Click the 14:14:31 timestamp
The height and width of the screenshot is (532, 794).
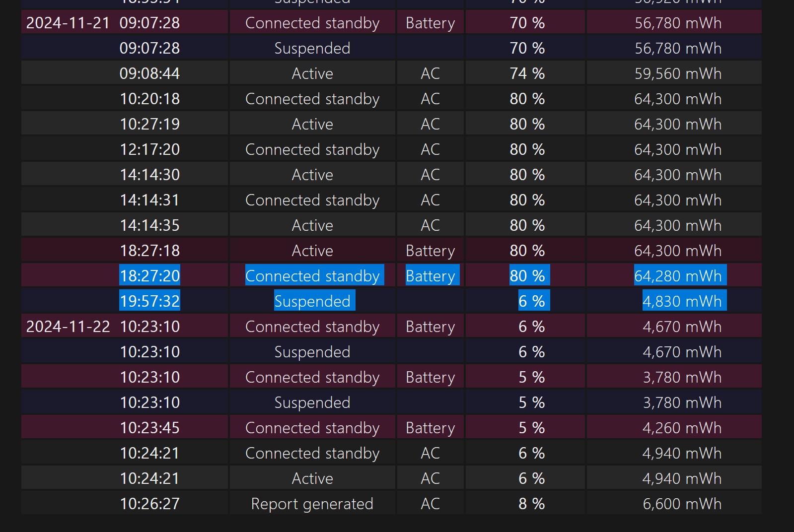(149, 200)
